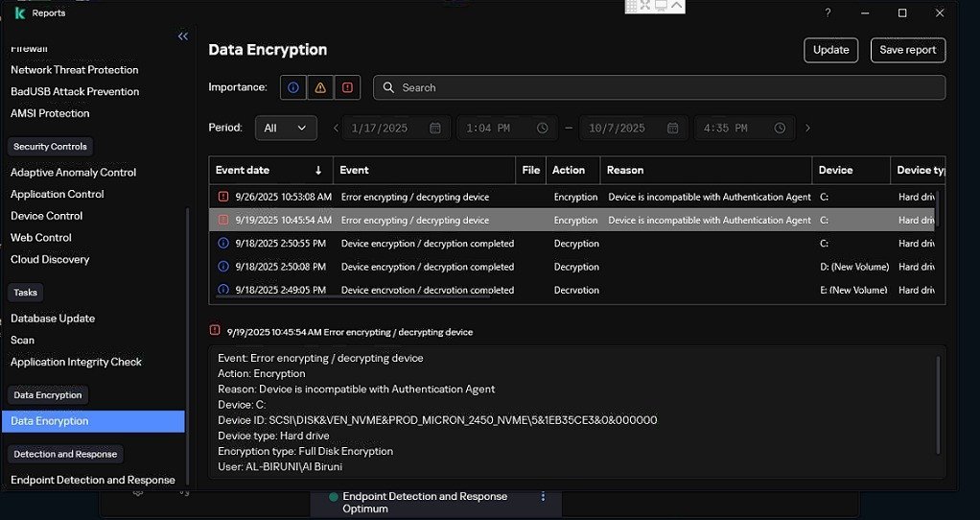Click the Save report button
The height and width of the screenshot is (520, 980).
pyautogui.click(x=907, y=50)
